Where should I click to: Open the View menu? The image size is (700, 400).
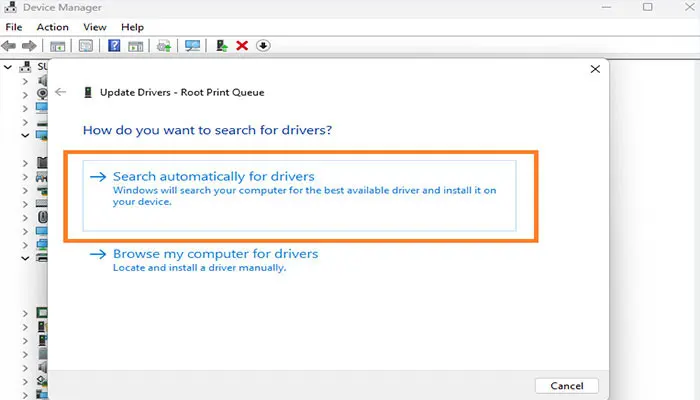coord(95,27)
